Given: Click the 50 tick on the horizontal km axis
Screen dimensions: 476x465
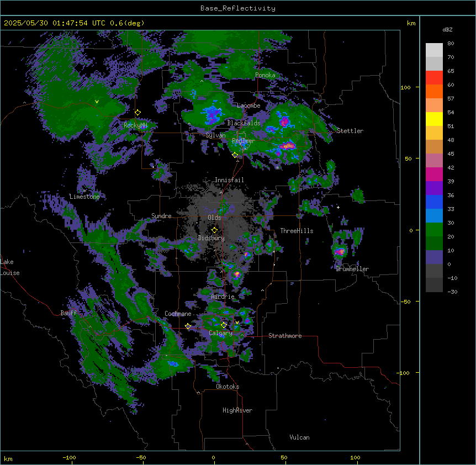Looking at the screenshot, I should (x=284, y=457).
